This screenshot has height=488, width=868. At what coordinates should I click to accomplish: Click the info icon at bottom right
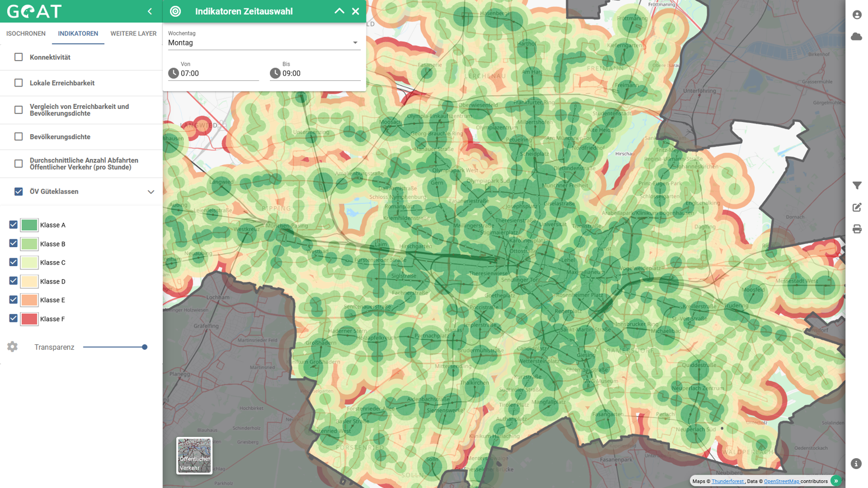pos(856,463)
